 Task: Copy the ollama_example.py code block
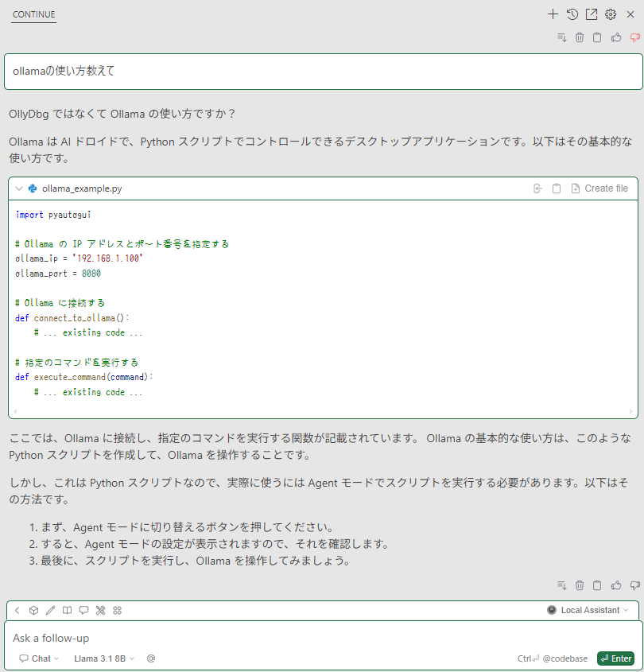[557, 188]
